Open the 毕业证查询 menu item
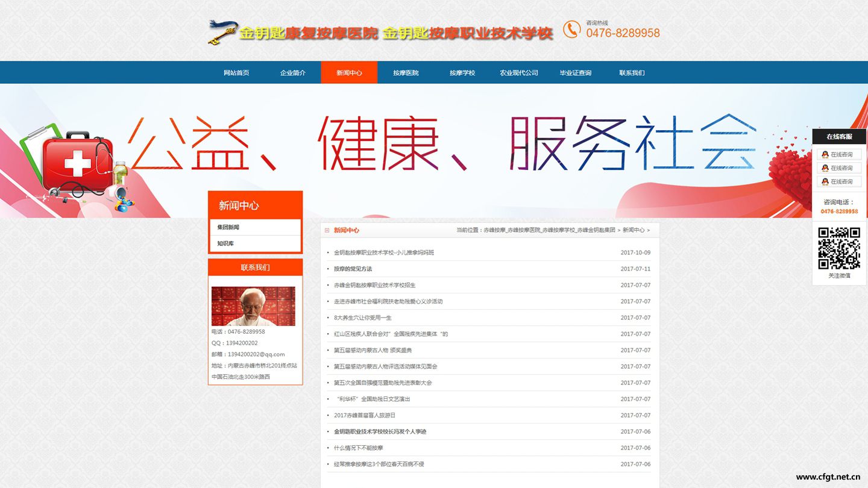The width and height of the screenshot is (868, 488). [x=576, y=73]
